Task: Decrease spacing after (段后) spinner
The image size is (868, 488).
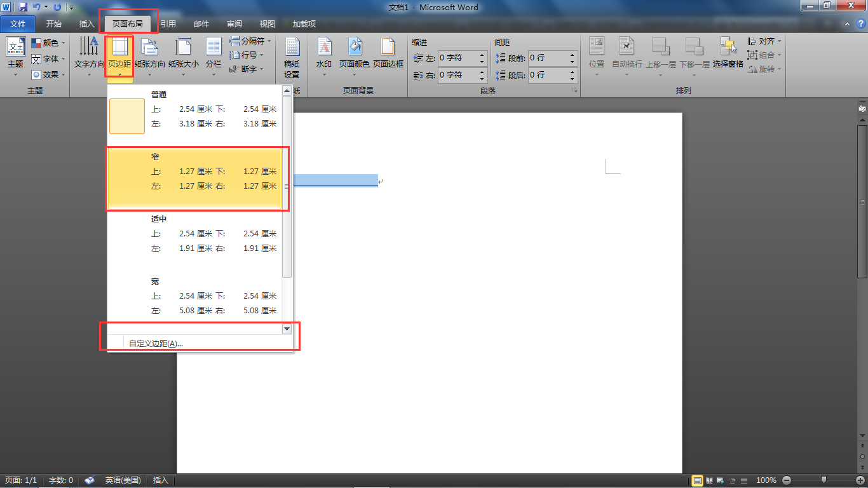Action: (573, 78)
